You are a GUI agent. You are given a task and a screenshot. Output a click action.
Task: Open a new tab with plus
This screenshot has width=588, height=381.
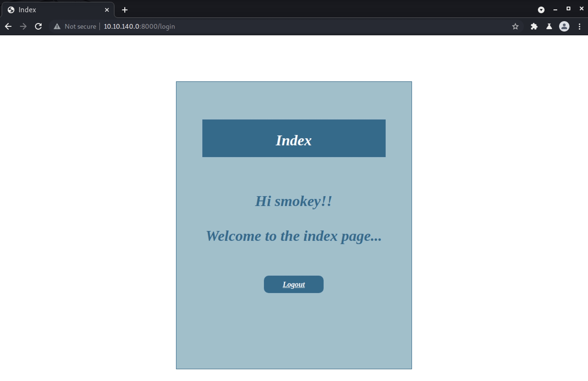[x=125, y=10]
